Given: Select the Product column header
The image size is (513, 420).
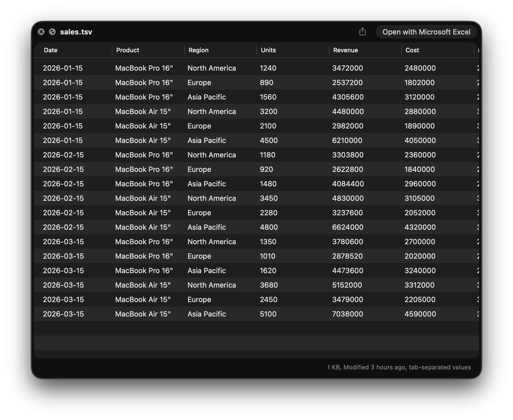Looking at the screenshot, I should point(128,50).
